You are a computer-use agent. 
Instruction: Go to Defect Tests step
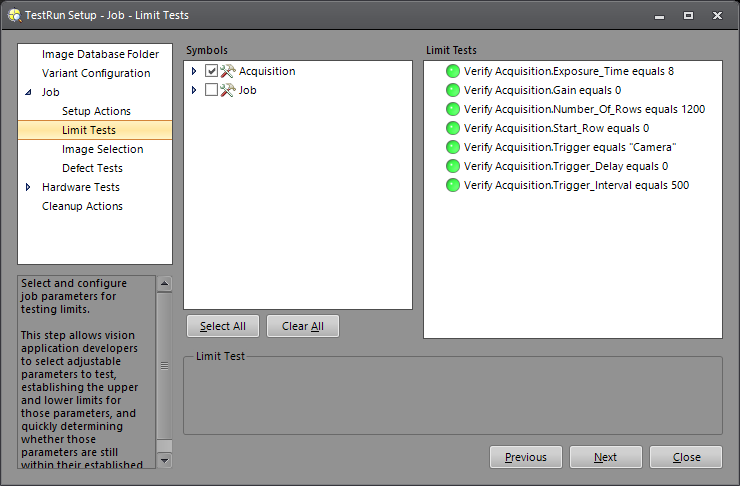[92, 168]
